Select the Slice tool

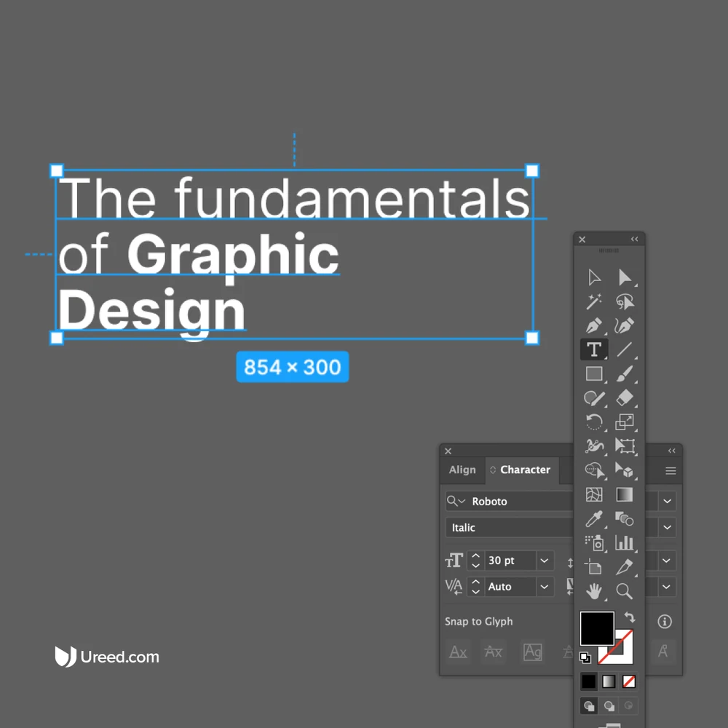(625, 567)
